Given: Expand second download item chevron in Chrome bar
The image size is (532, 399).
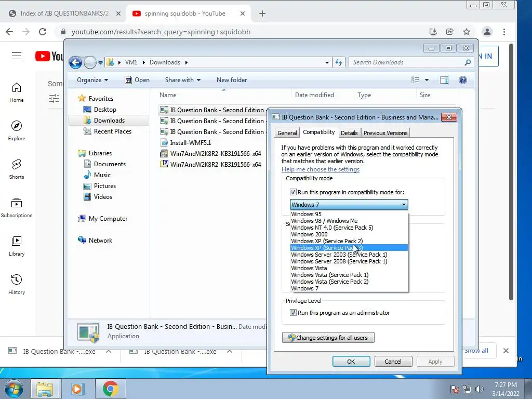Looking at the screenshot, I should point(230,351).
